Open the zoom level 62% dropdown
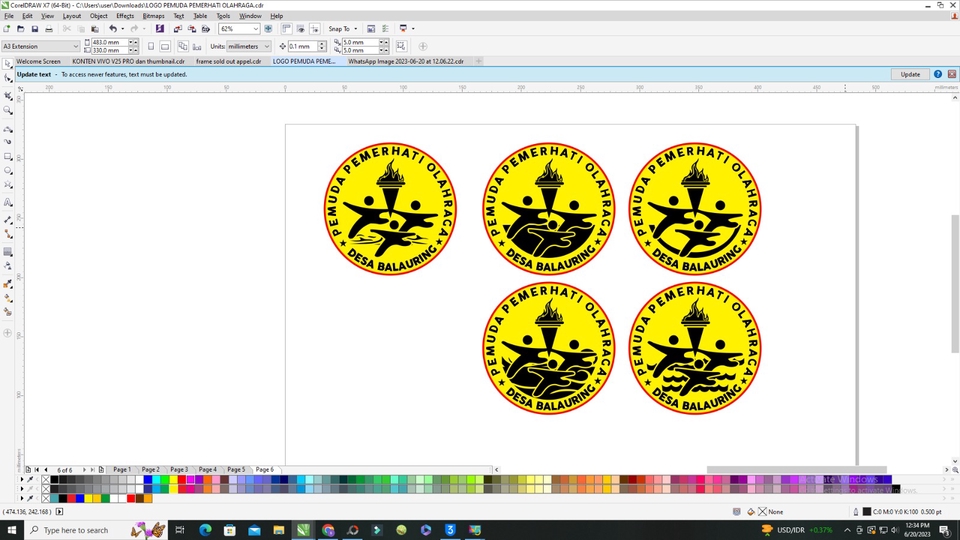This screenshot has width=960, height=540. click(255, 29)
